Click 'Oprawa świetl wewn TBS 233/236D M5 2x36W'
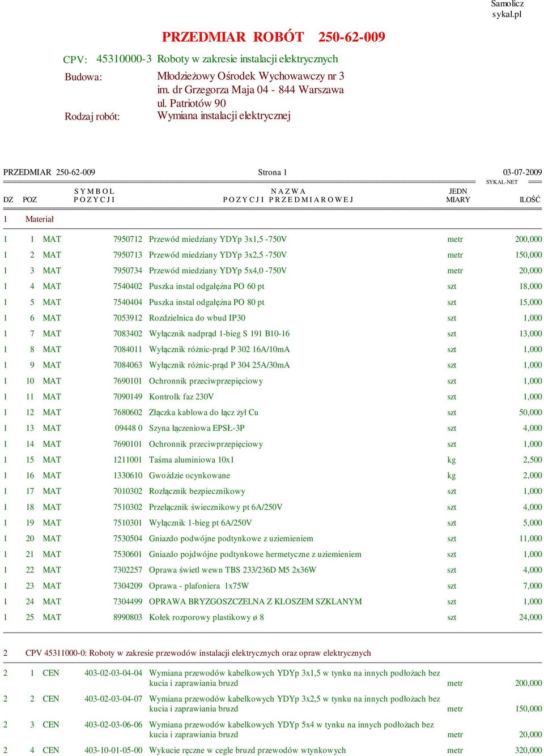Image resolution: width=544 pixels, height=756 pixels. pyautogui.click(x=232, y=570)
